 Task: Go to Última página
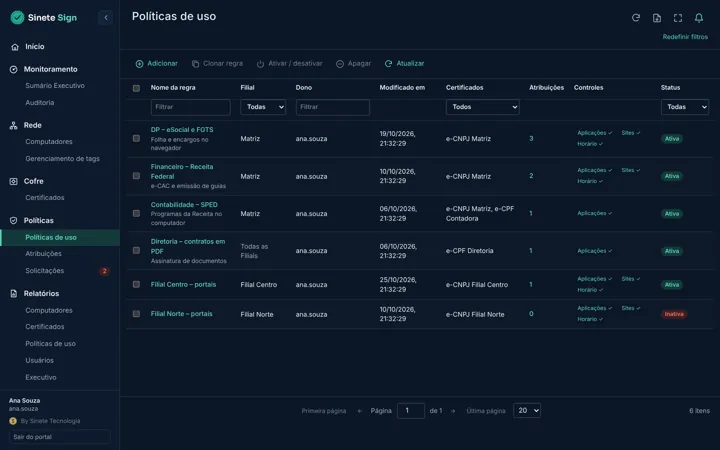[x=486, y=411]
